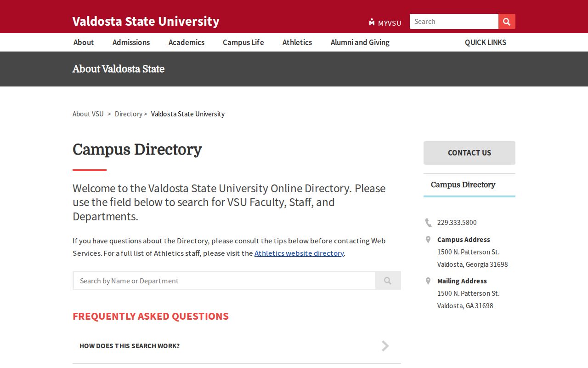The height and width of the screenshot is (368, 588).
Task: Click the phone icon beside 229.333.5800
Action: [428, 223]
